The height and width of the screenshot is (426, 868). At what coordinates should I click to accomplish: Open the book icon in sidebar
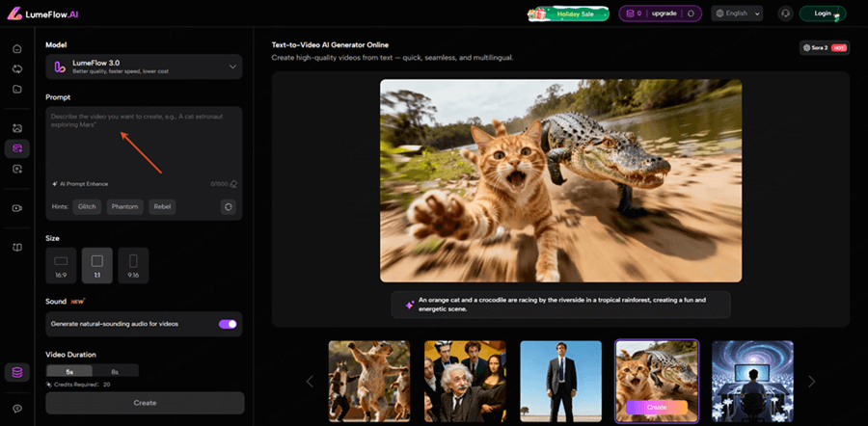pyautogui.click(x=17, y=248)
